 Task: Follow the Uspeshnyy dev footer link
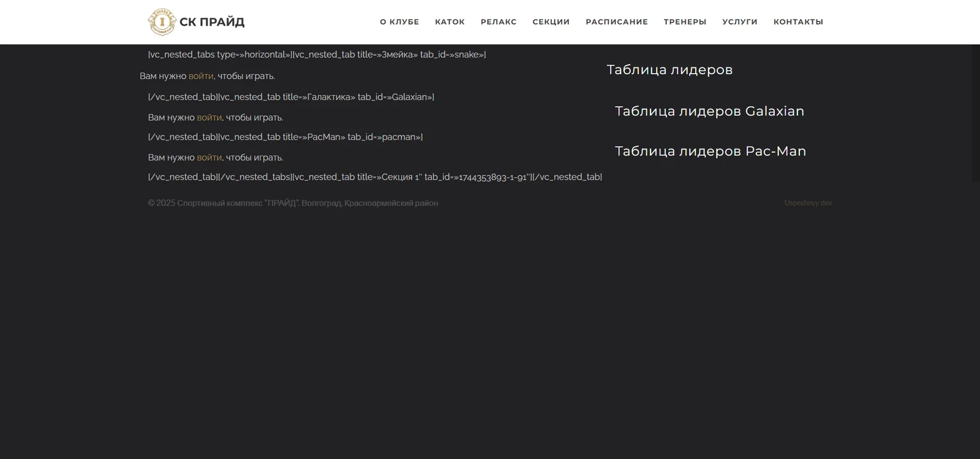click(x=808, y=203)
